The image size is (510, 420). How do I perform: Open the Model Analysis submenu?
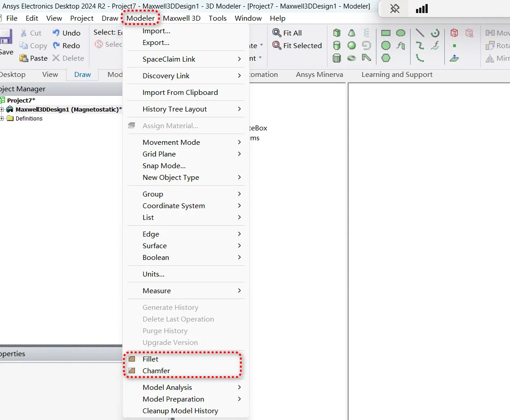(x=186, y=387)
